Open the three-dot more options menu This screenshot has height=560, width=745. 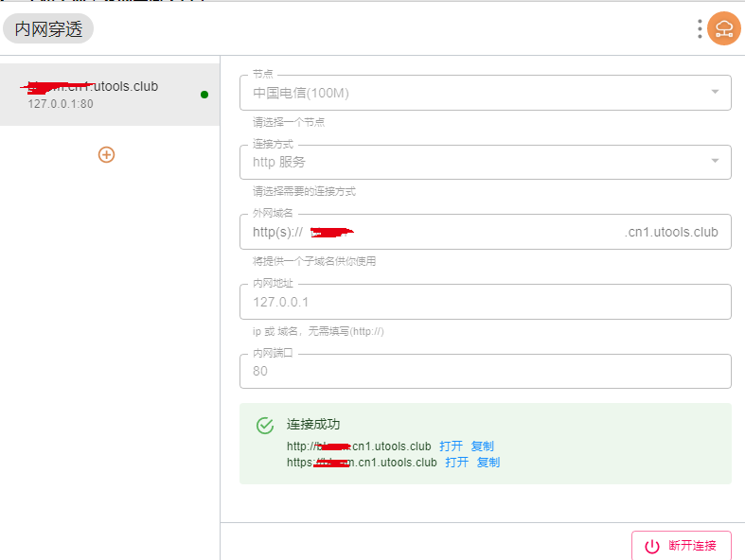pos(700,29)
